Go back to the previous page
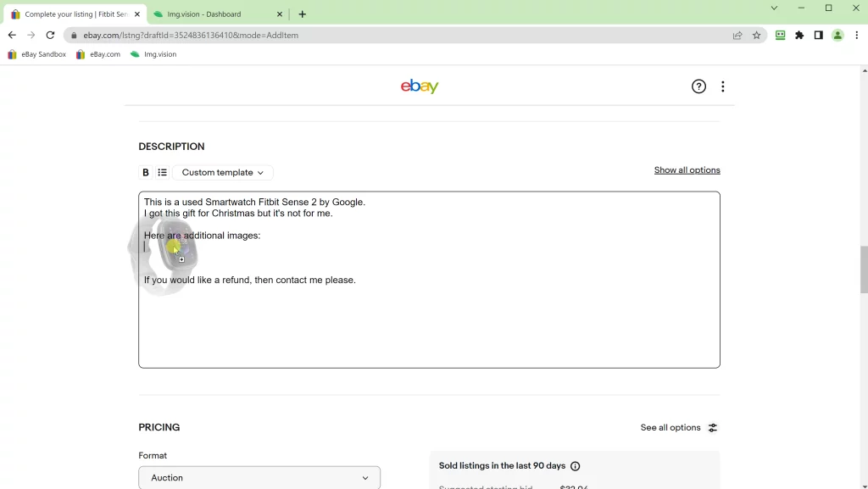This screenshot has width=868, height=489. [12, 35]
